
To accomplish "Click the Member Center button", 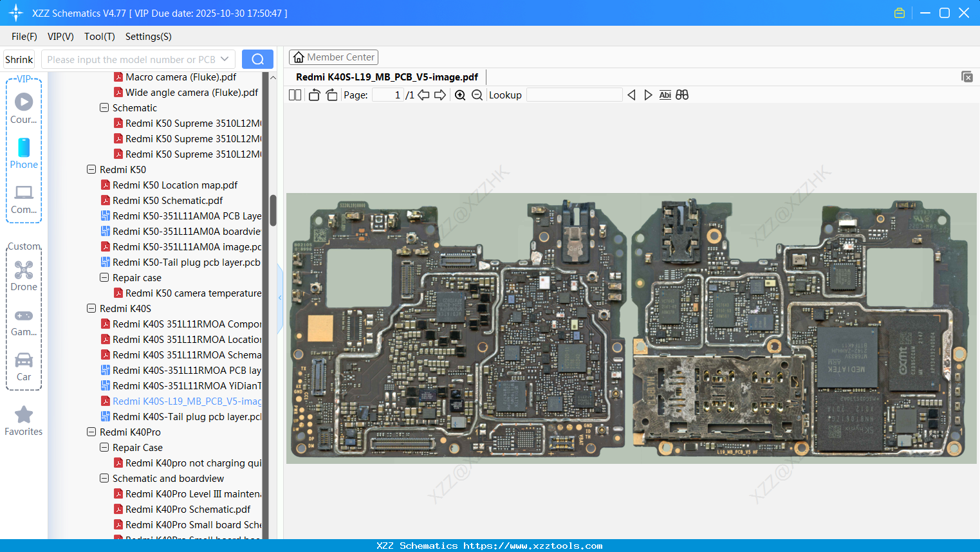I will point(333,57).
